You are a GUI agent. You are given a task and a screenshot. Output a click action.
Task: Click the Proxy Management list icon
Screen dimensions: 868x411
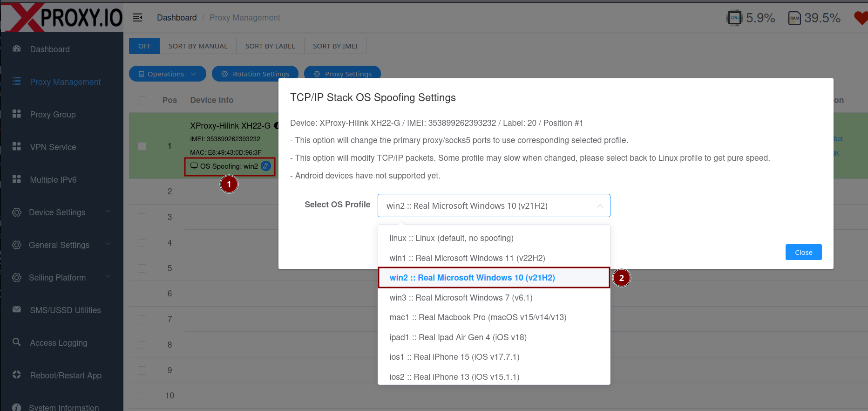[x=17, y=82]
